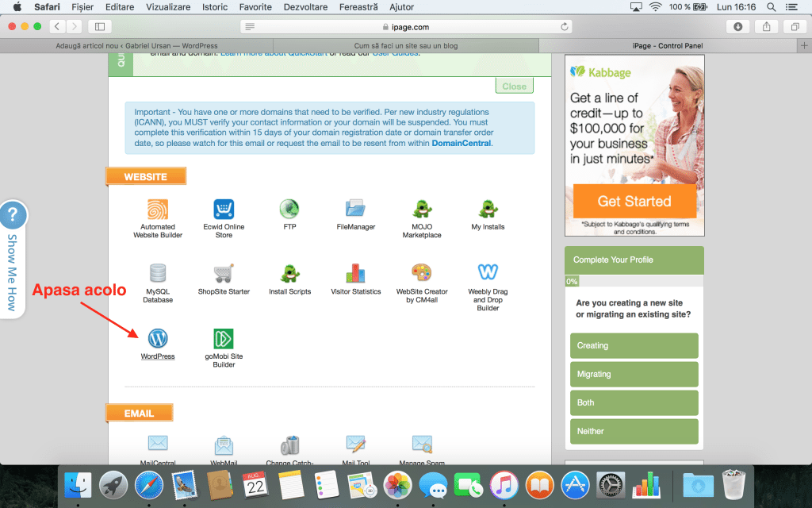812x508 pixels.
Task: Click the ipage.com address field
Action: coord(406,26)
